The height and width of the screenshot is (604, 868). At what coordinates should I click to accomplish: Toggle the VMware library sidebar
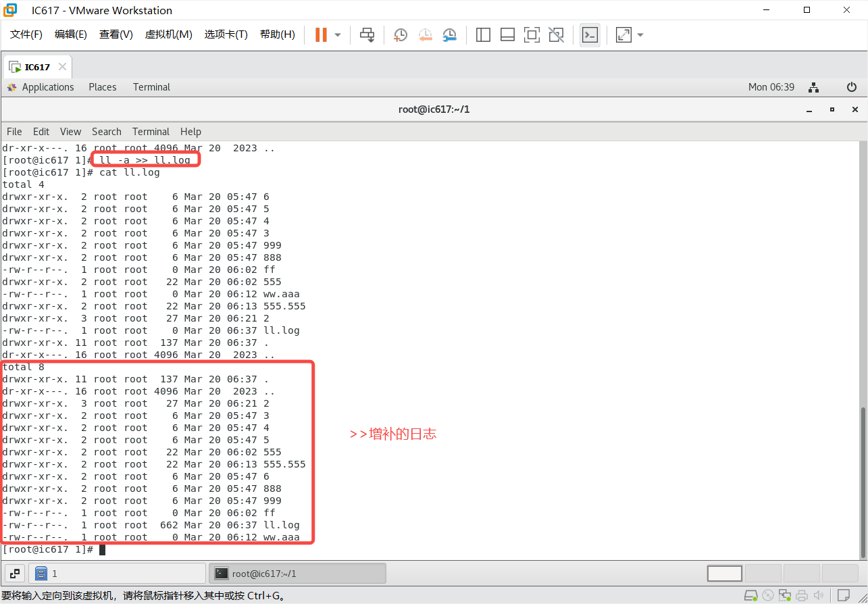(x=483, y=34)
